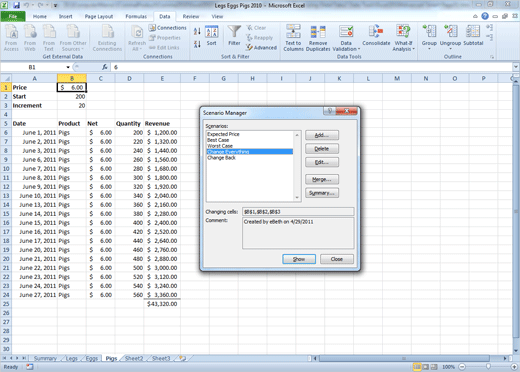
Task: Click the insert function fx button
Action: pyautogui.click(x=105, y=67)
